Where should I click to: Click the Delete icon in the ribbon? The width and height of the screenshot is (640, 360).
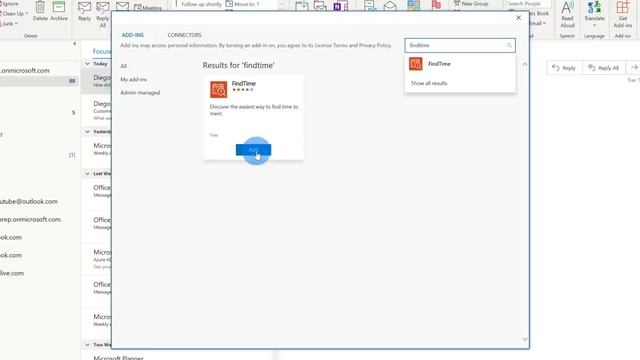[x=40, y=11]
